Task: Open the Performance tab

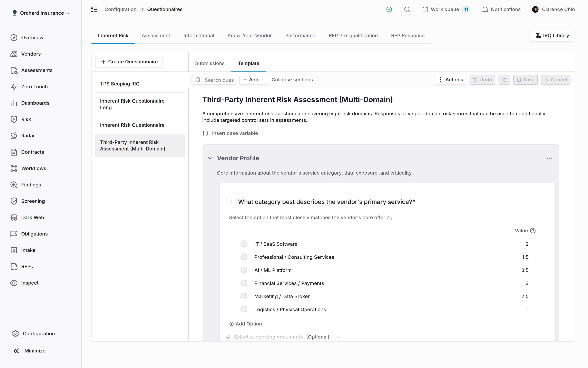Action: point(300,36)
